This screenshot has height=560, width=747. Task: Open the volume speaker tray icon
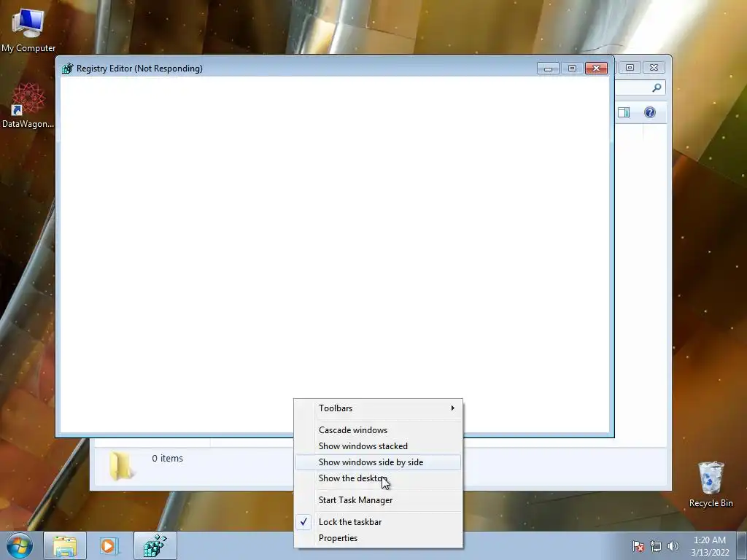[673, 546]
